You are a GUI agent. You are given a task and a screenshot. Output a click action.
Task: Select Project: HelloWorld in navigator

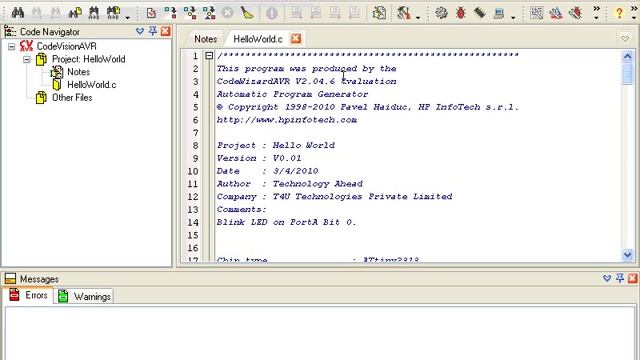[x=89, y=59]
